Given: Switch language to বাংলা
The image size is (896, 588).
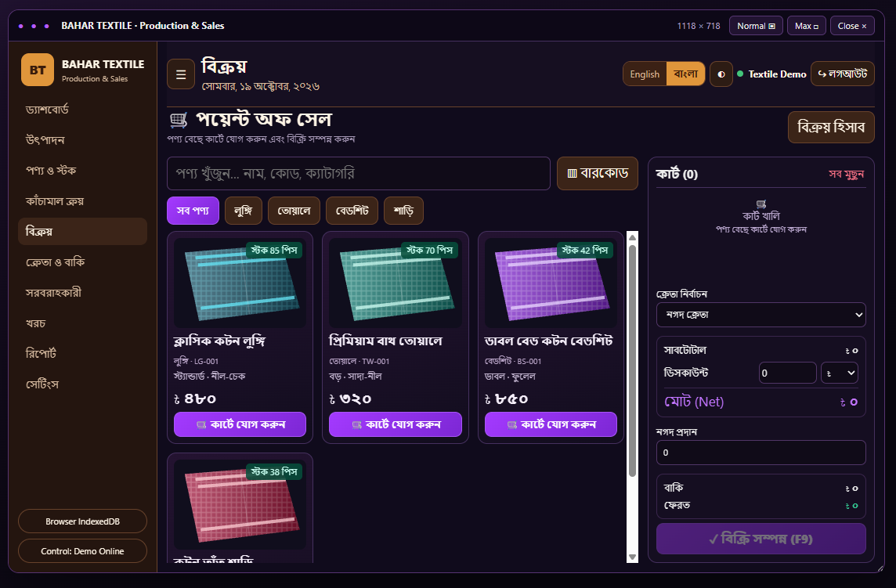Looking at the screenshot, I should click(x=686, y=74).
